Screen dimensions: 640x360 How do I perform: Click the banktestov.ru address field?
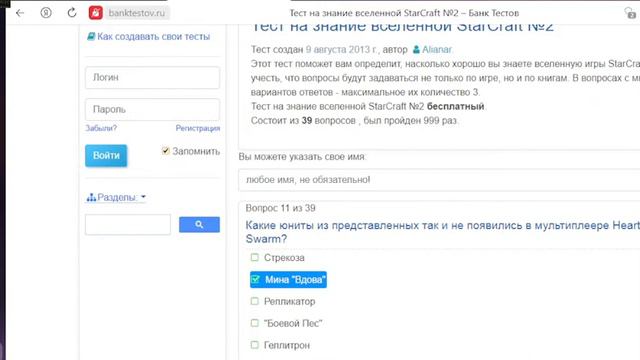coord(137,13)
